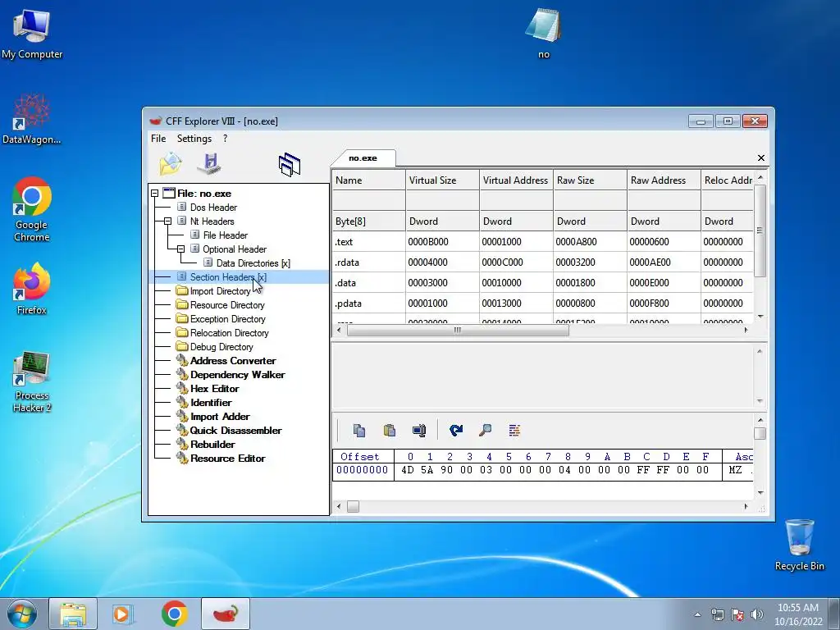840x630 pixels.
Task: Save file using the floppy disk icon
Action: (x=209, y=164)
